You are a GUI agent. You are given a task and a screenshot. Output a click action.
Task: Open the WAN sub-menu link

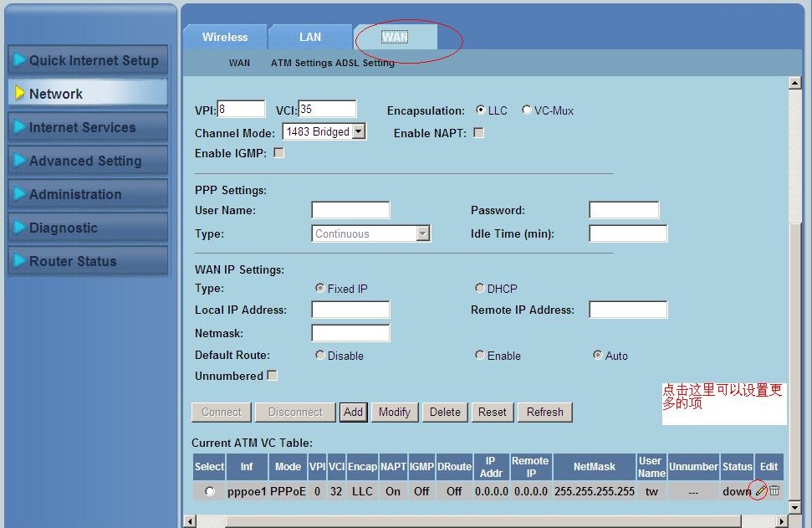pos(239,63)
